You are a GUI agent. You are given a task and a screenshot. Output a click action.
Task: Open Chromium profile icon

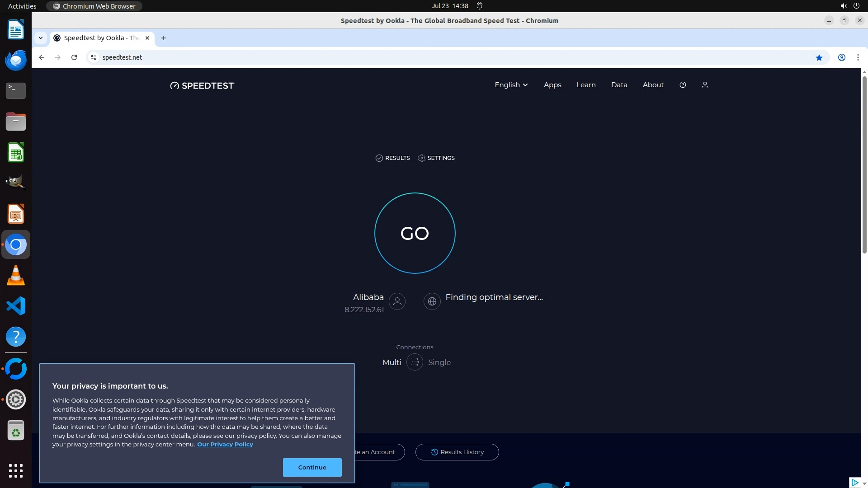(841, 57)
